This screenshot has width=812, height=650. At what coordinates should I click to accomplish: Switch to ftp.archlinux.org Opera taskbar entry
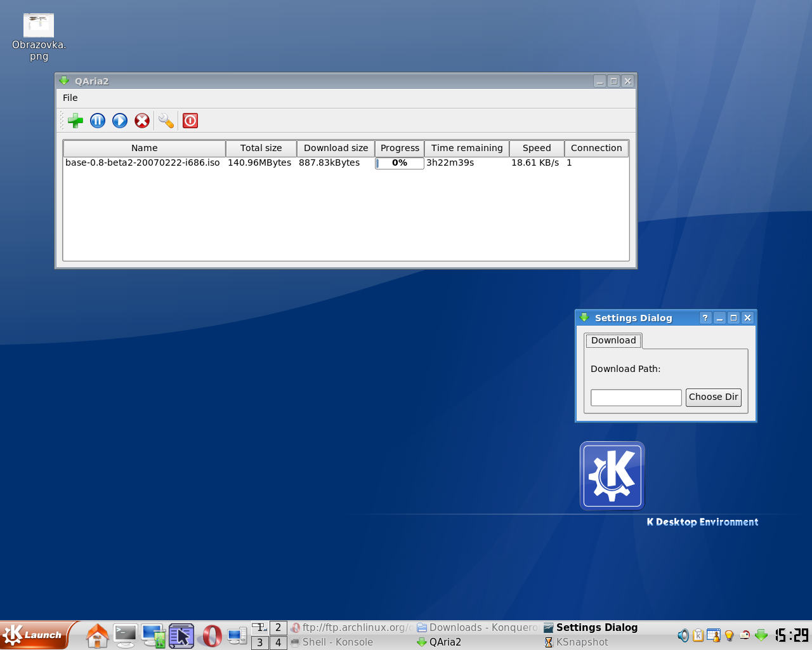click(351, 628)
